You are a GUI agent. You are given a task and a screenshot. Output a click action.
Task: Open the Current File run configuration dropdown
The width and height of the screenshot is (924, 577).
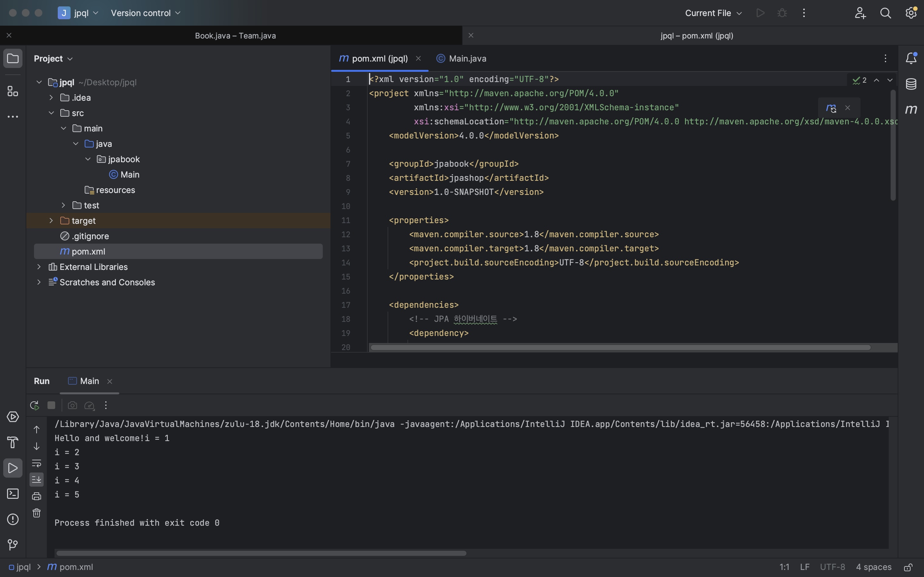tap(713, 13)
